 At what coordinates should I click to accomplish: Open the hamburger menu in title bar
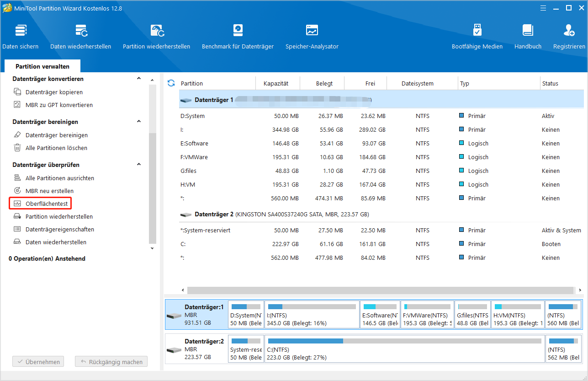[543, 8]
